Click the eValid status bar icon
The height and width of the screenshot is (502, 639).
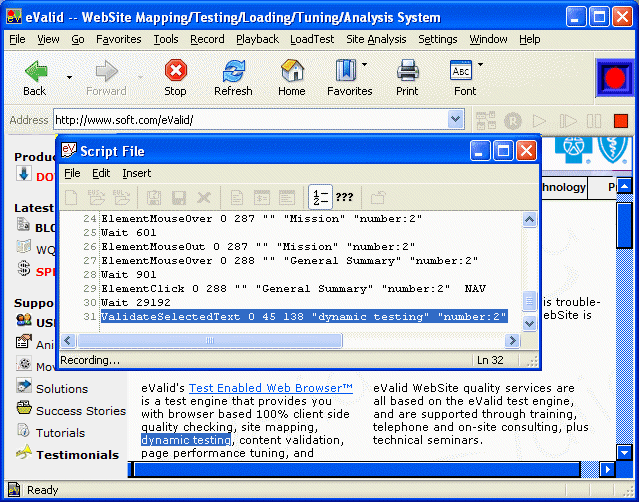[14, 489]
